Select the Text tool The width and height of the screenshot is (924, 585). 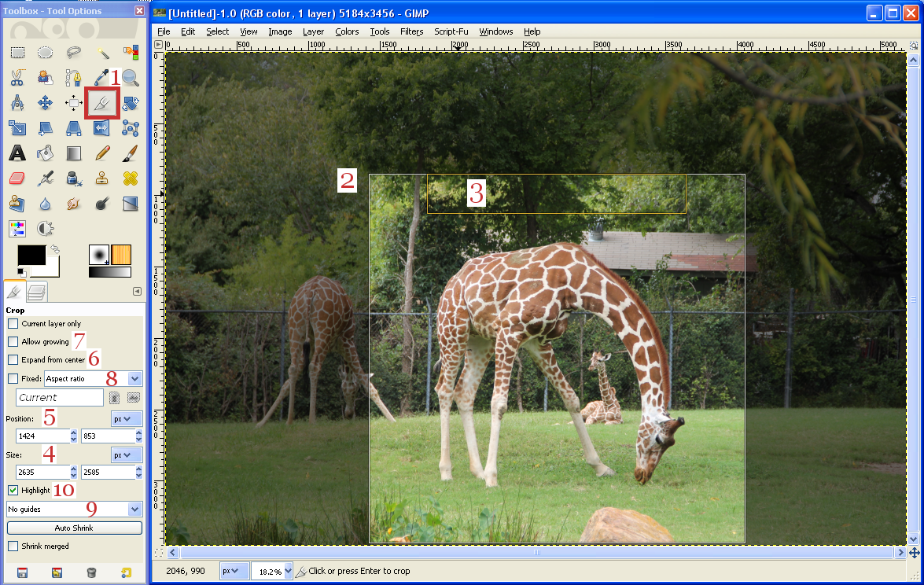[x=17, y=153]
